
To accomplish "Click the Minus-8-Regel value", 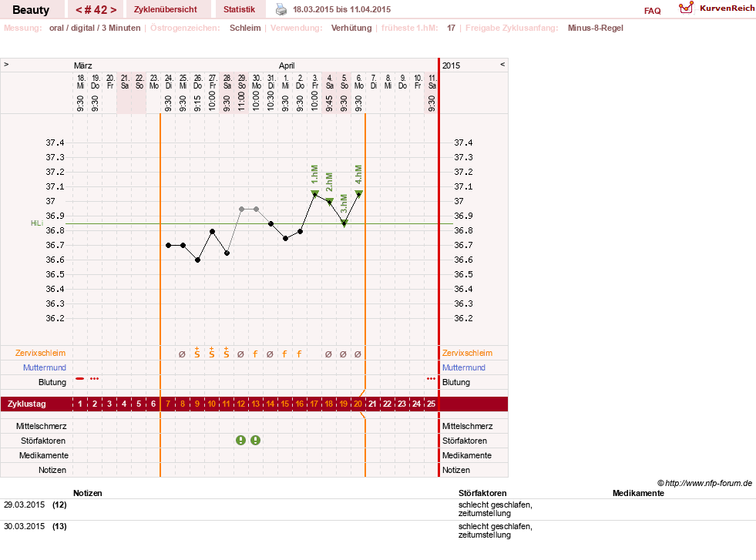I will [596, 28].
